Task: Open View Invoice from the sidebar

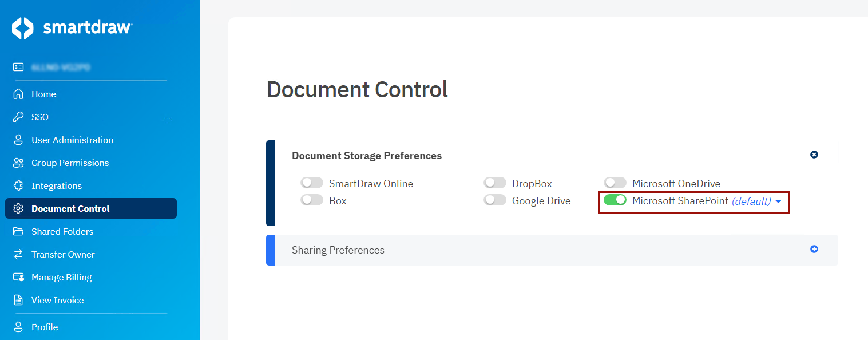Action: (17, 300)
